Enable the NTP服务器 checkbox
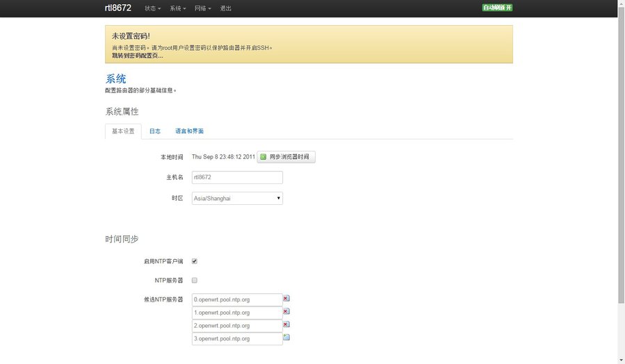Viewport: 625px width, 364px height. (195, 281)
